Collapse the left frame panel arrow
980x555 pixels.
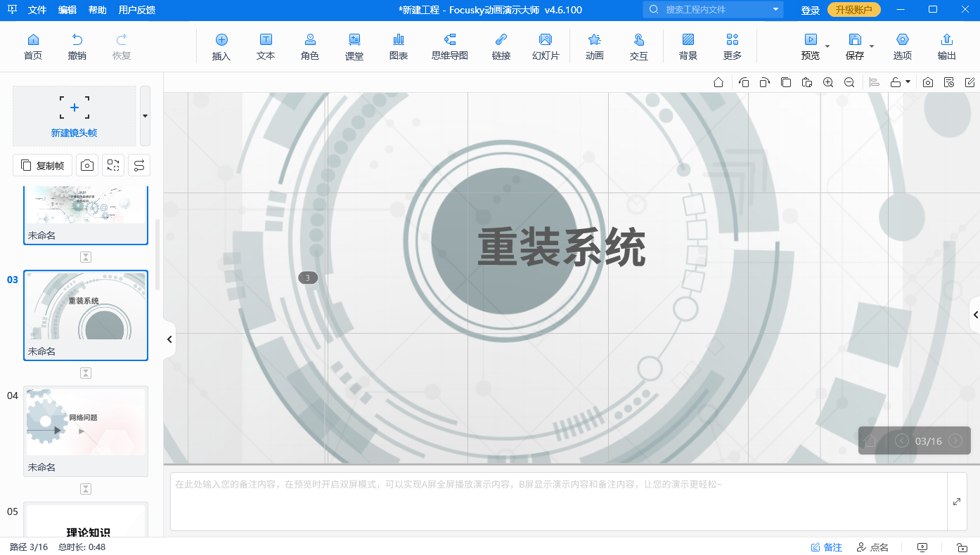(x=169, y=339)
